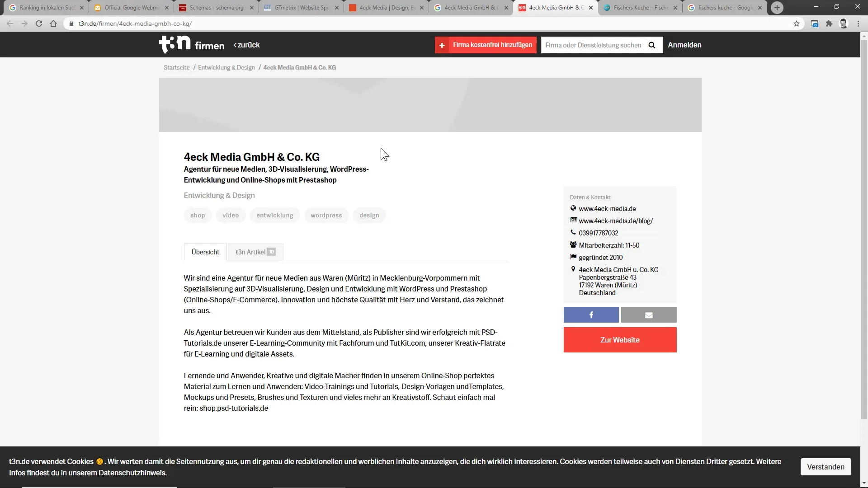
Task: Share company on Facebook
Action: (591, 315)
